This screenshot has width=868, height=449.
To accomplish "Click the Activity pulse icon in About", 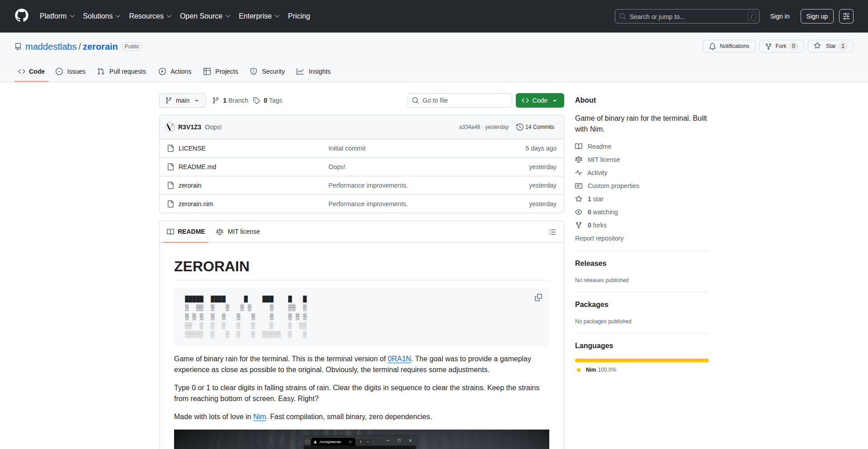I will click(x=579, y=173).
